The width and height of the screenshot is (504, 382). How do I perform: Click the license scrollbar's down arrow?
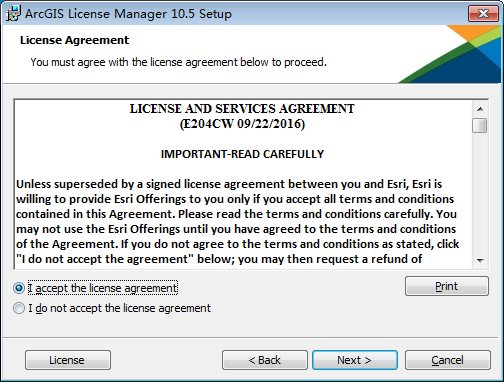click(x=480, y=260)
